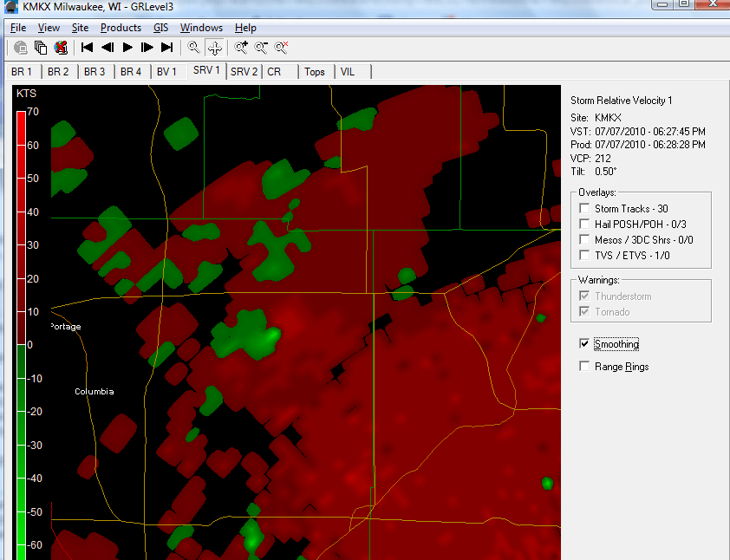The width and height of the screenshot is (730, 560).
Task: Enable Range Rings
Action: coord(584,366)
